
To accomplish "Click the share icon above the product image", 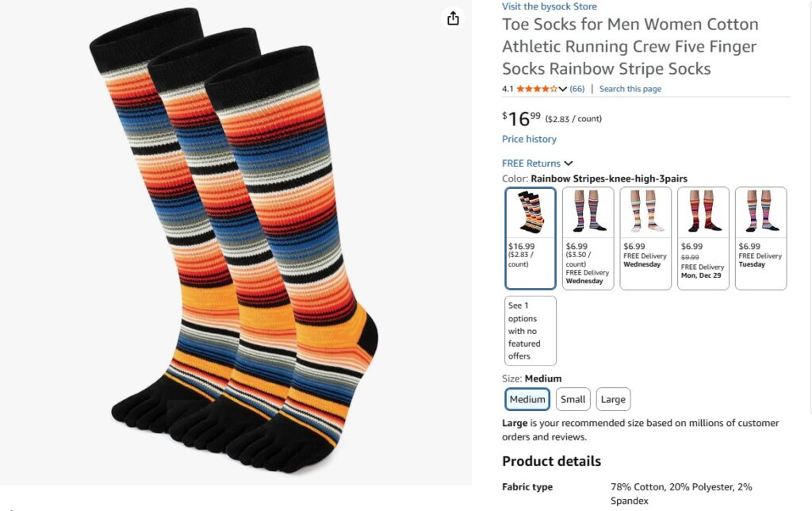I will point(453,18).
